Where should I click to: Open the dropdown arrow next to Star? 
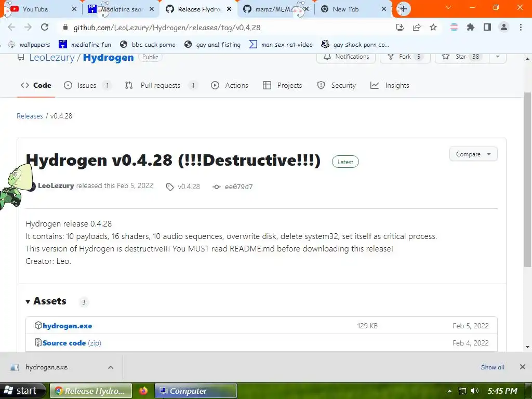pos(498,57)
